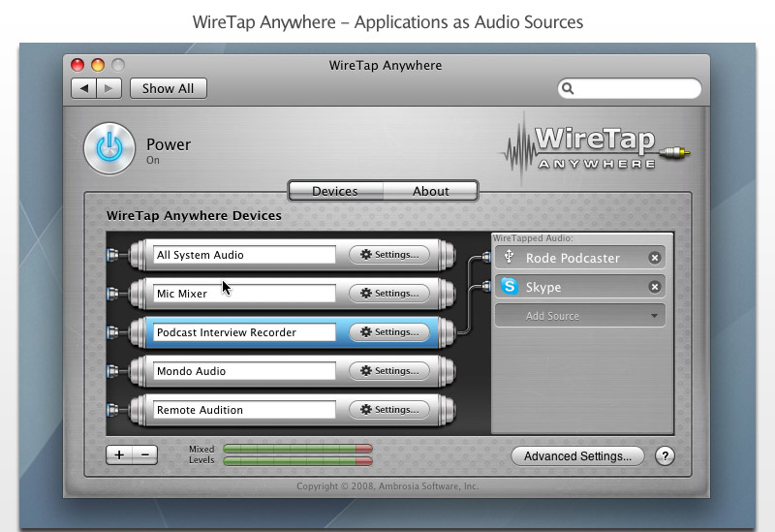This screenshot has height=532, width=775.
Task: Click the USB icon beside Rode Podcaster
Action: point(510,257)
